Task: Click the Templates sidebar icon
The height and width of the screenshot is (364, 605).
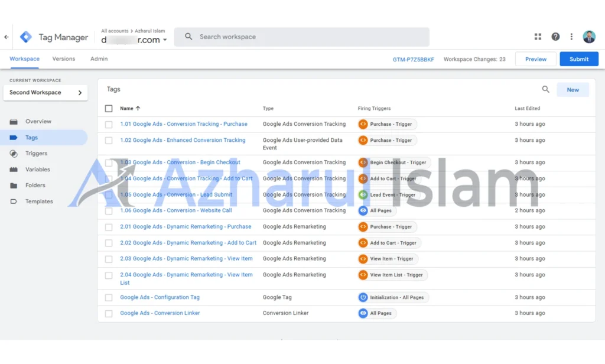Action: (x=14, y=201)
